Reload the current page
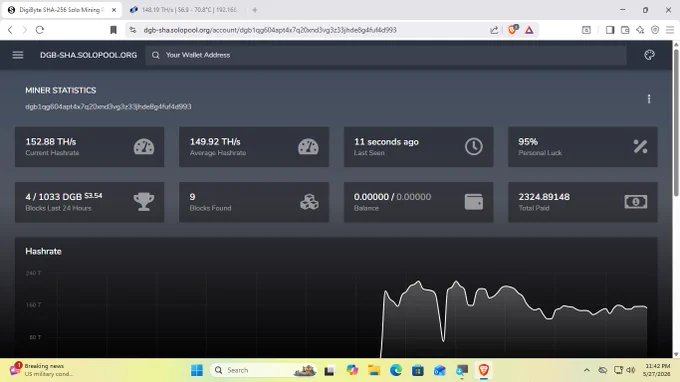680x382 pixels. click(40, 30)
